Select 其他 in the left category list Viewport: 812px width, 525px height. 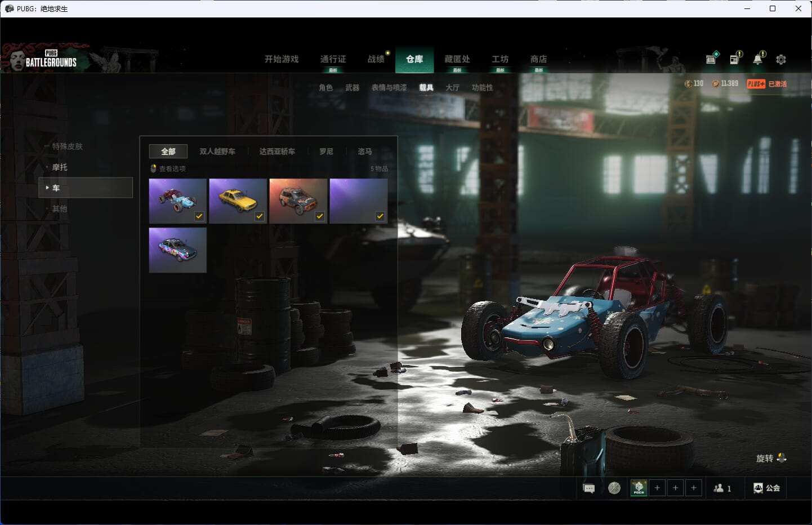(60, 208)
